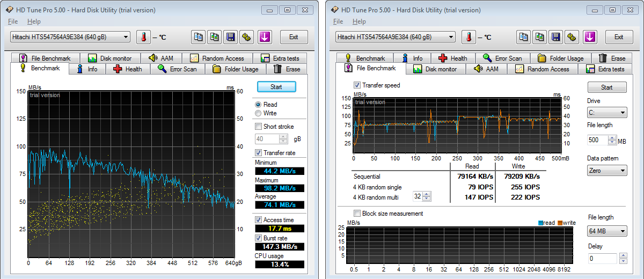Screen dimensions: 644x279
Task: Click Exit button in right window
Action: [619, 37]
